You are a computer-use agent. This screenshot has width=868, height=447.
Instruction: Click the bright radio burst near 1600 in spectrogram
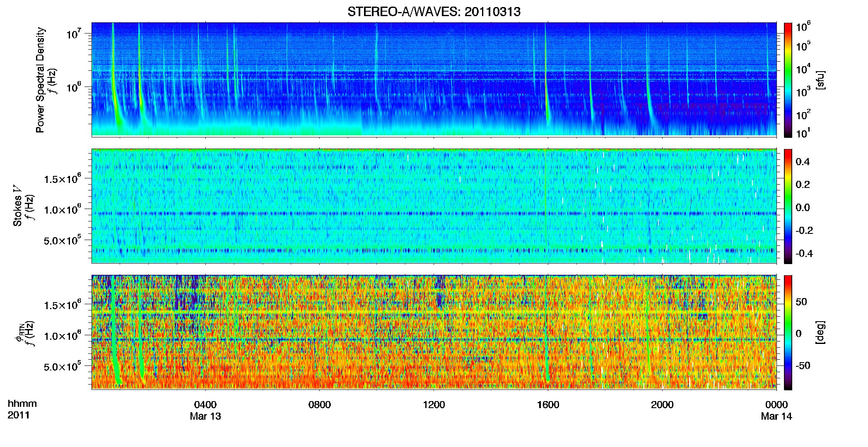coord(547,74)
